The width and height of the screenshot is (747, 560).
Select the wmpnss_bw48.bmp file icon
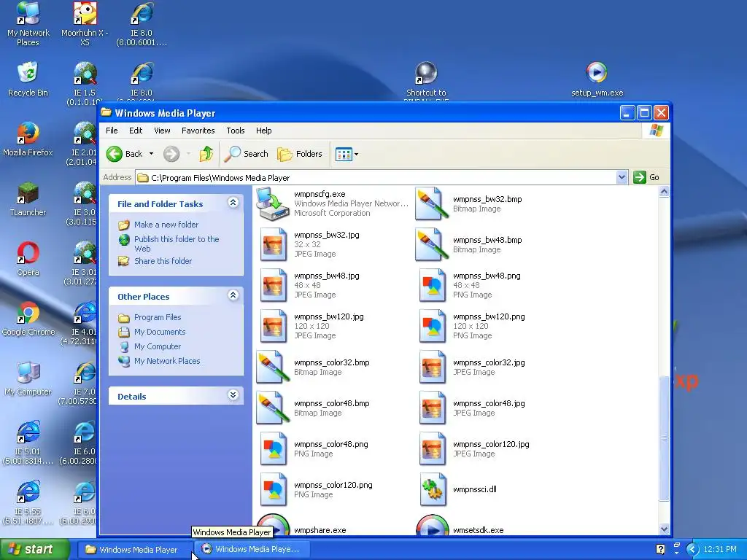432,245
